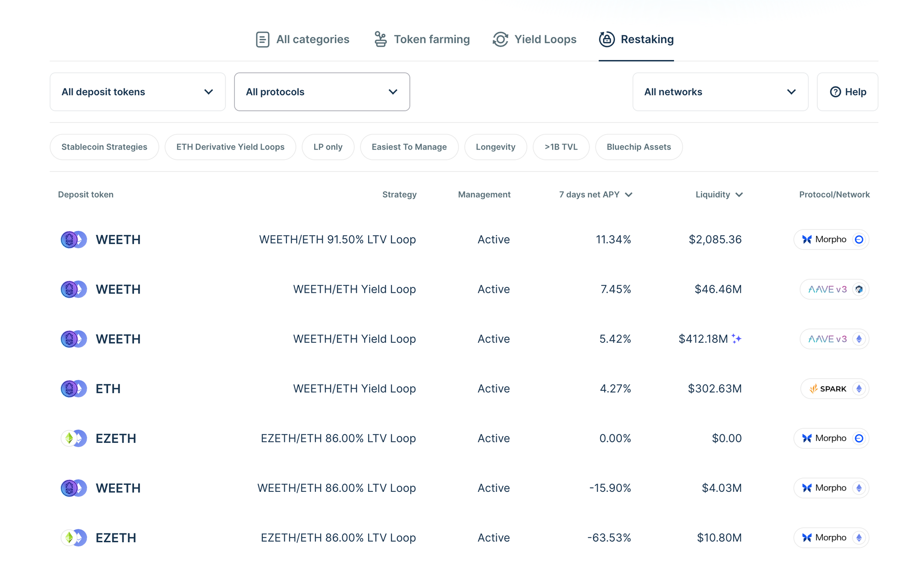This screenshot has width=924, height=575.
Task: Switch to the All categories tab
Action: [x=312, y=39]
